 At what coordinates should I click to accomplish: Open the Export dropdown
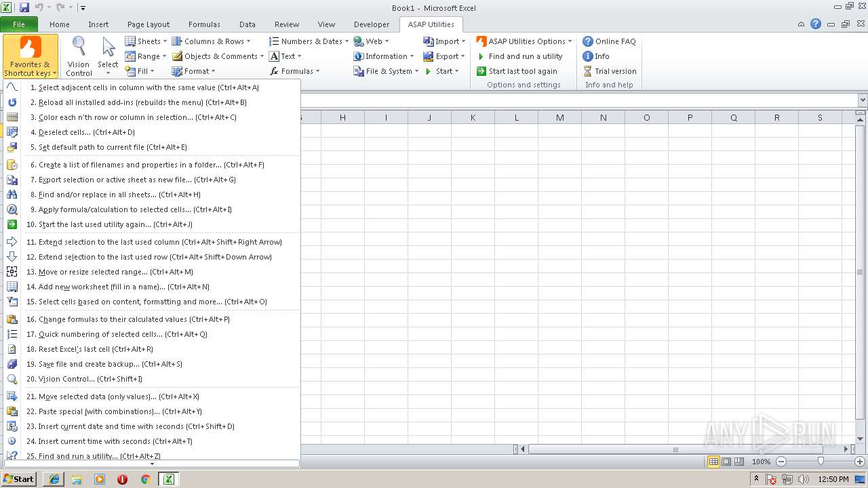pos(444,56)
